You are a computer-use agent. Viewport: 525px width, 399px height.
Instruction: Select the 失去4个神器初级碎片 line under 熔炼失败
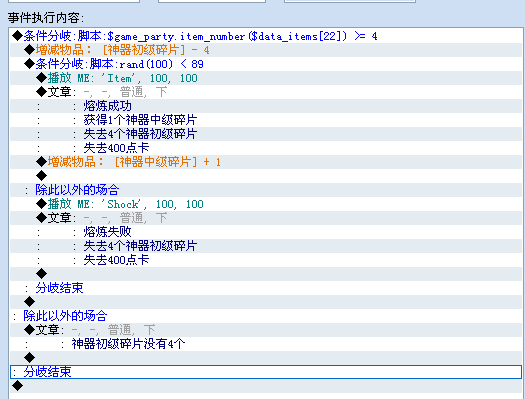point(266,246)
